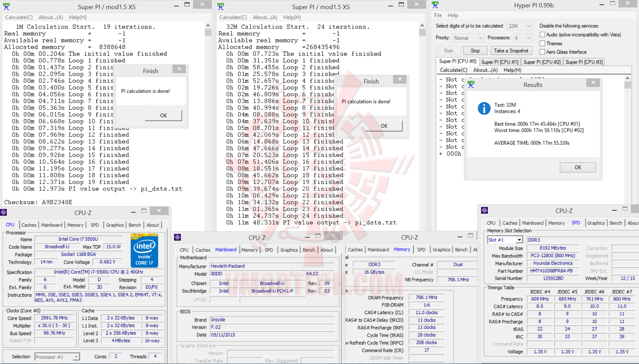Click the Max Bandwidth value PC3-12800 (800 MHz)
This screenshot has width=639, height=364.
(553, 256)
